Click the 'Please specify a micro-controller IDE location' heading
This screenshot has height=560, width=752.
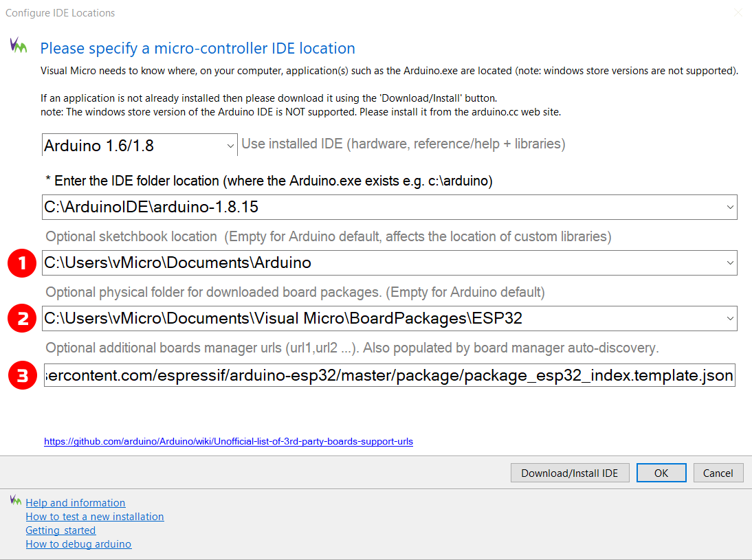[x=197, y=48]
